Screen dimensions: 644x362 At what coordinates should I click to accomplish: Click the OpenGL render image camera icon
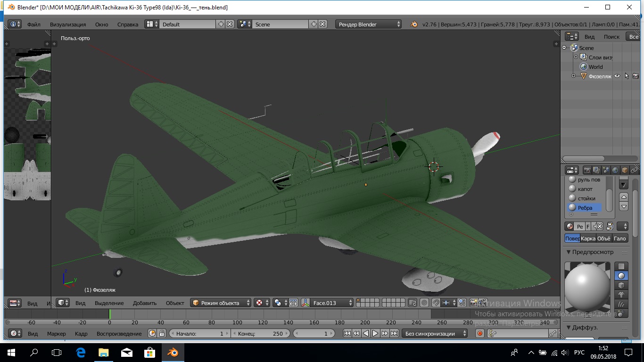(473, 303)
